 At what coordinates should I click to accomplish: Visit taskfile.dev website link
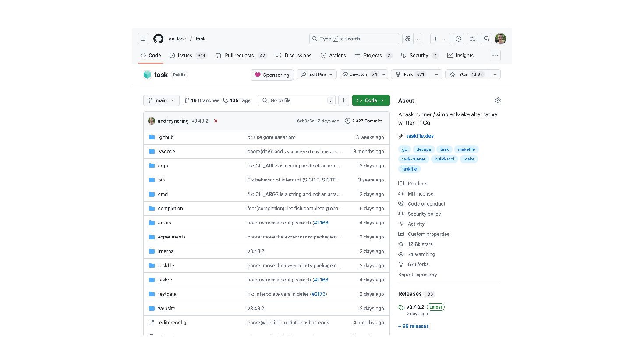[x=420, y=136]
